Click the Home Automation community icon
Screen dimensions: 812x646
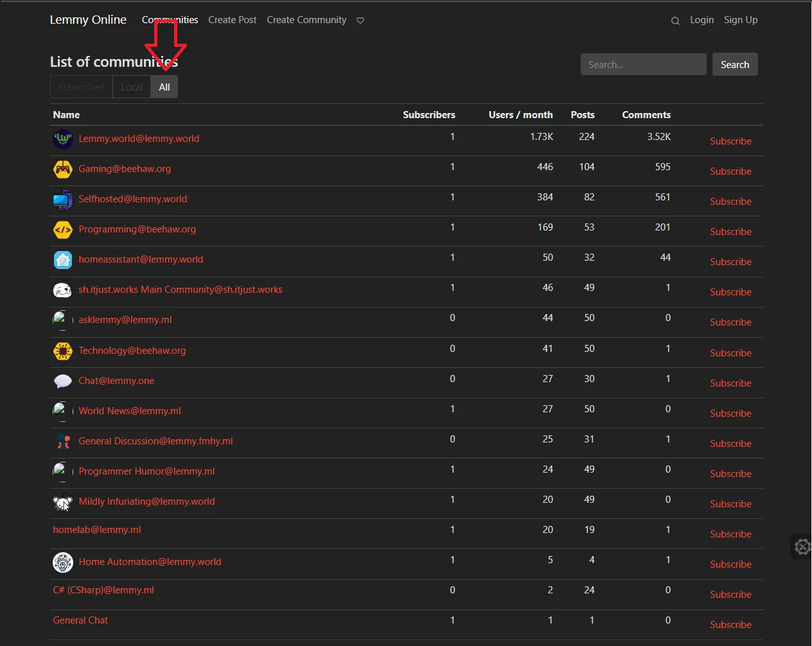click(63, 562)
